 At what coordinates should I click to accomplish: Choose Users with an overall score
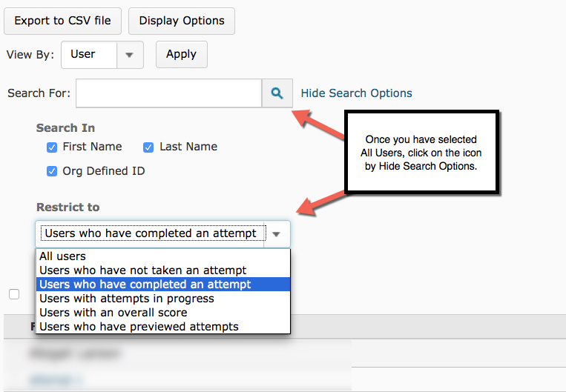pos(113,313)
